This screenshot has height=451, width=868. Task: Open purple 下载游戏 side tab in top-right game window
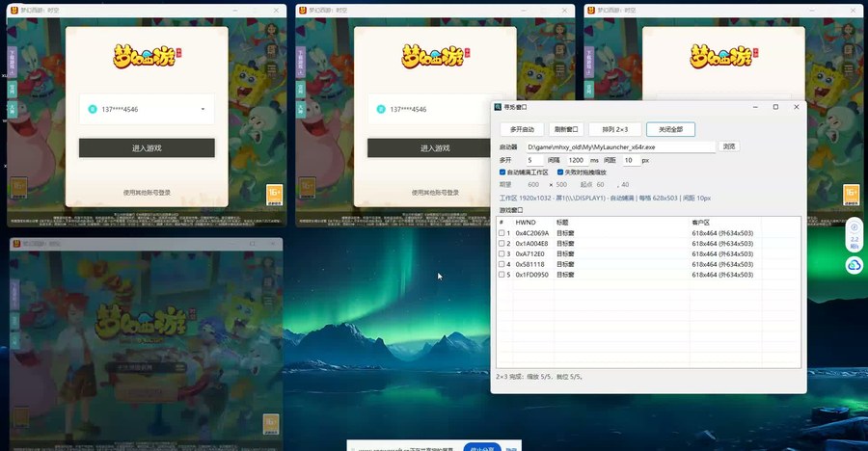pos(589,62)
